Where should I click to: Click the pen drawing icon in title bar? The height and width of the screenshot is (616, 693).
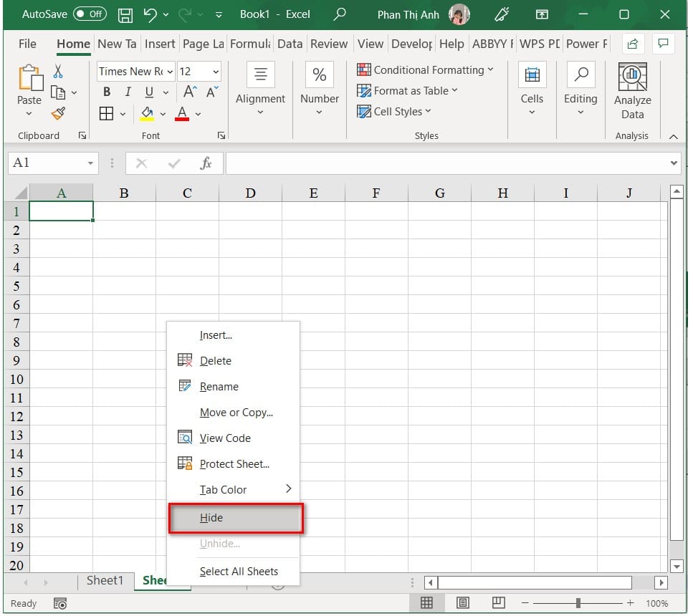coord(502,14)
